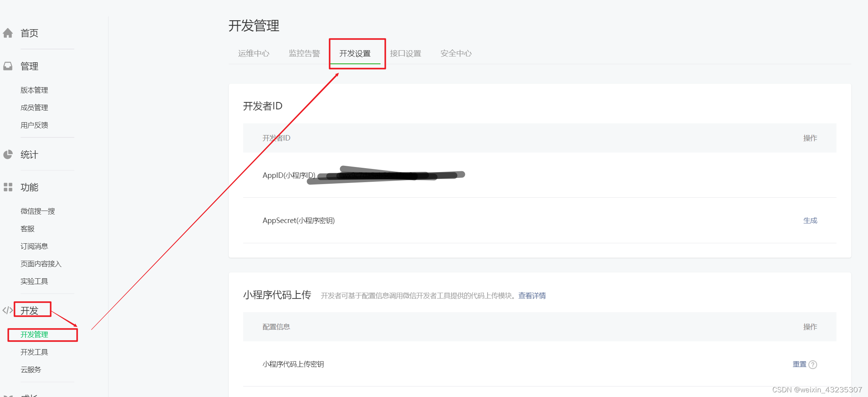Open the 统计 sidebar section
The image size is (868, 397).
(30, 155)
